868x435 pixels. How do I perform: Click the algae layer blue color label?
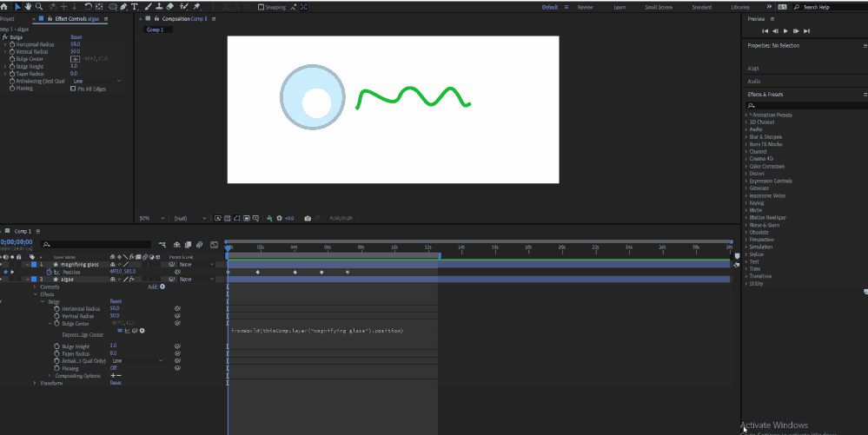[34, 280]
